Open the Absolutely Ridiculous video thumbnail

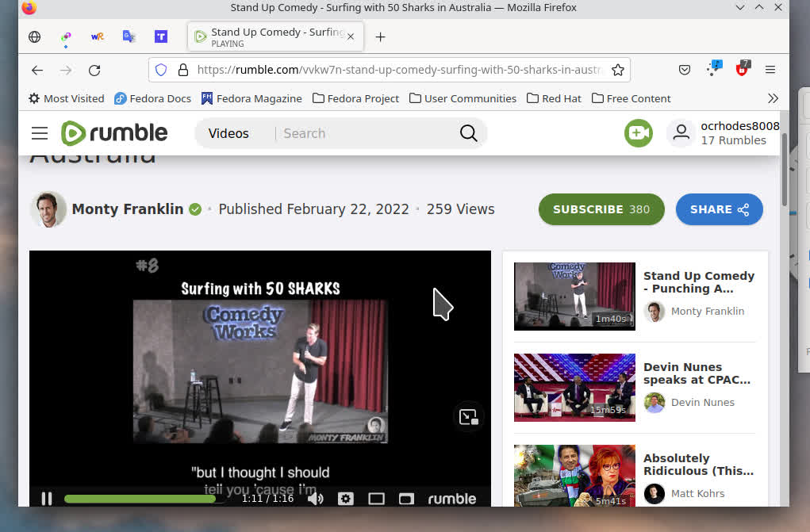coord(574,476)
